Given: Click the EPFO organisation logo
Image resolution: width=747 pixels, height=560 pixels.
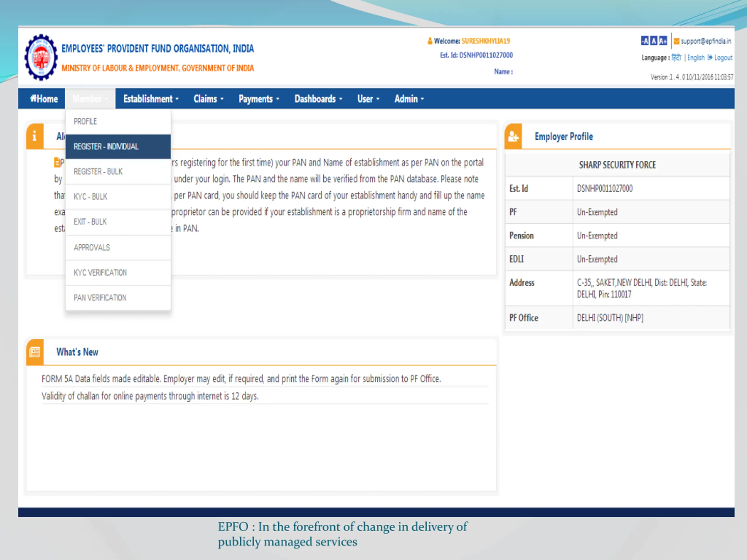Looking at the screenshot, I should click(41, 57).
